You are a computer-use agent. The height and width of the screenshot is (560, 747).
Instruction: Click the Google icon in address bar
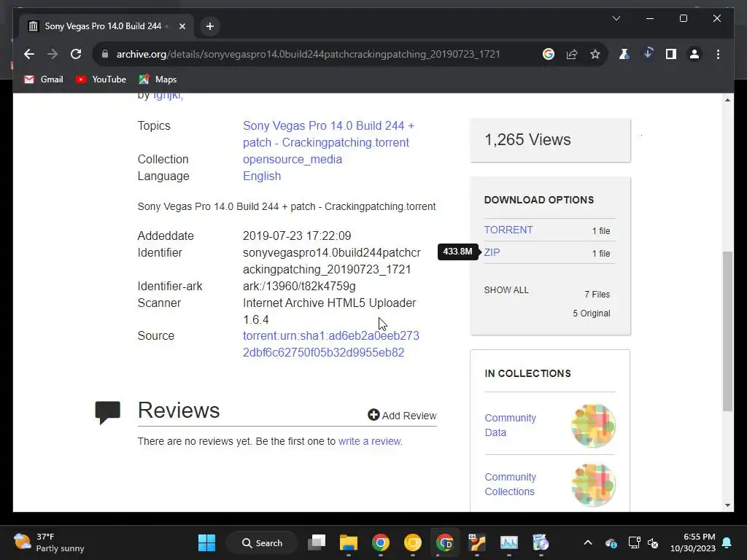tap(549, 54)
